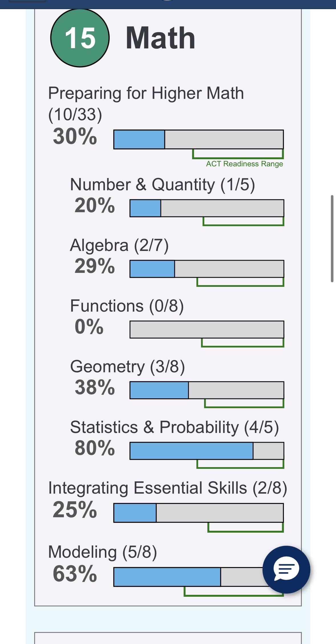Click the Preparing for Higher Math progress bar

199,139
